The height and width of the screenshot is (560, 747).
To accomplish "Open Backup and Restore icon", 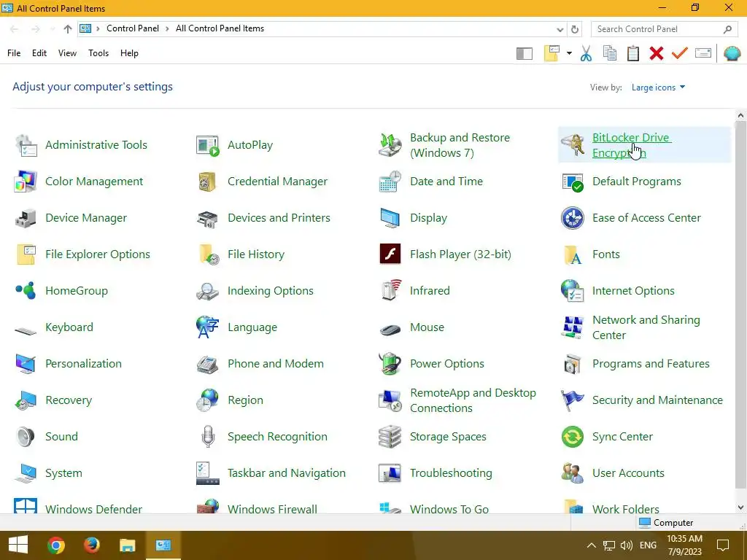I will point(390,145).
